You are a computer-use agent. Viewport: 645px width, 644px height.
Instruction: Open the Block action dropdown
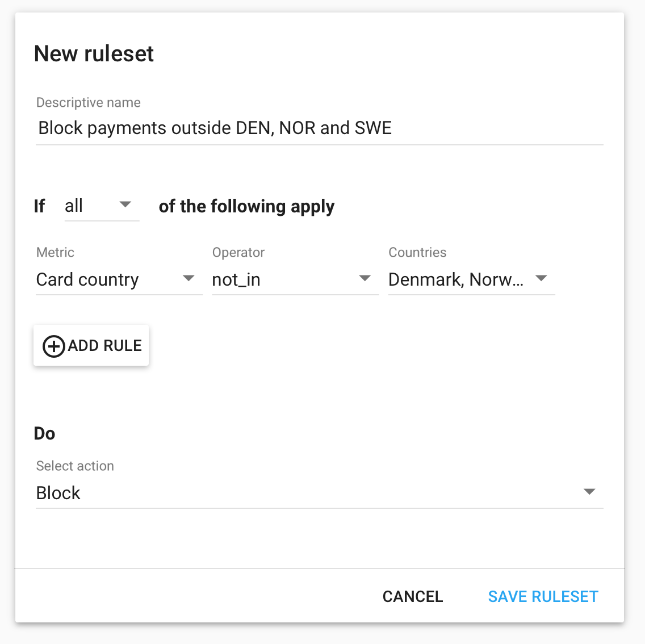[320, 493]
